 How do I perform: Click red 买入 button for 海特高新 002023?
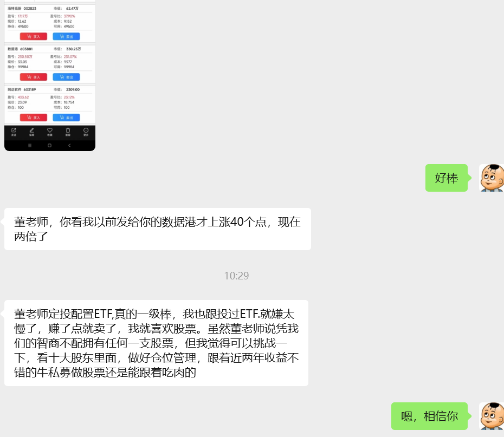(x=34, y=37)
